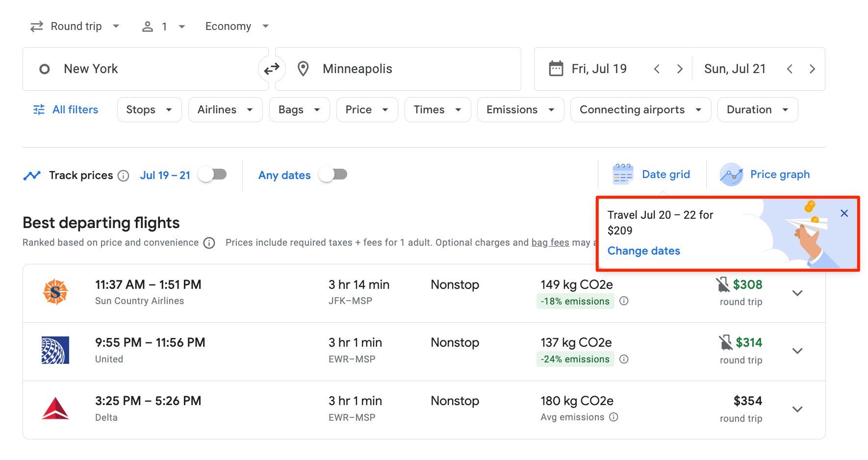Open All filters
The height and width of the screenshot is (460, 868).
[x=64, y=109]
